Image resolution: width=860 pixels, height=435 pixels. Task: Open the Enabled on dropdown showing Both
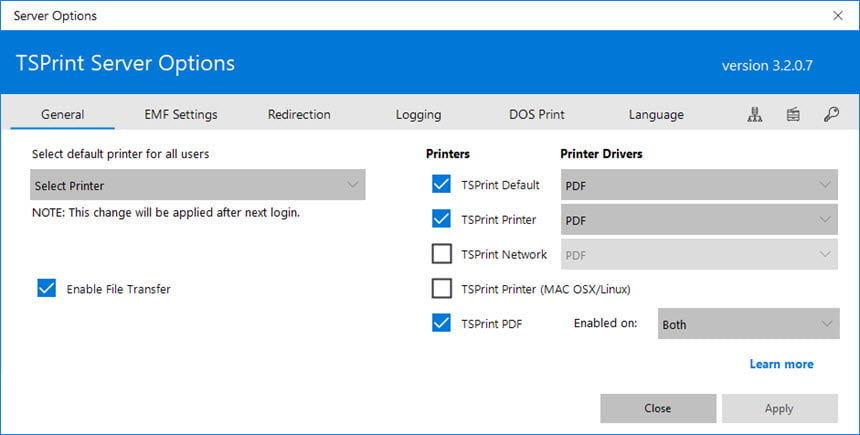pyautogui.click(x=748, y=324)
